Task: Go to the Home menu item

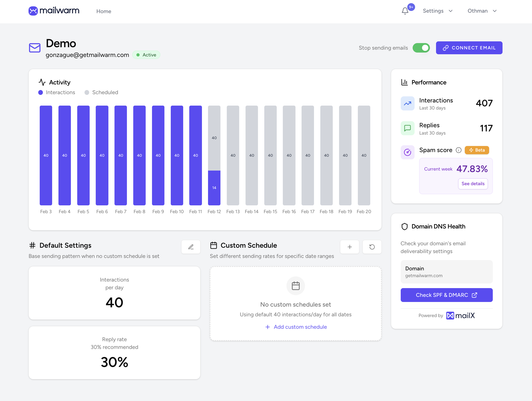Action: pyautogui.click(x=104, y=11)
